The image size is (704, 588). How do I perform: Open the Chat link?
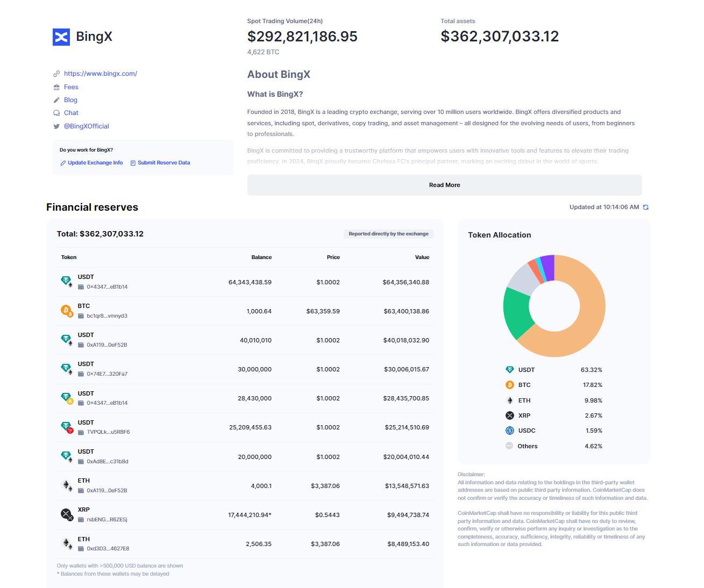click(71, 113)
